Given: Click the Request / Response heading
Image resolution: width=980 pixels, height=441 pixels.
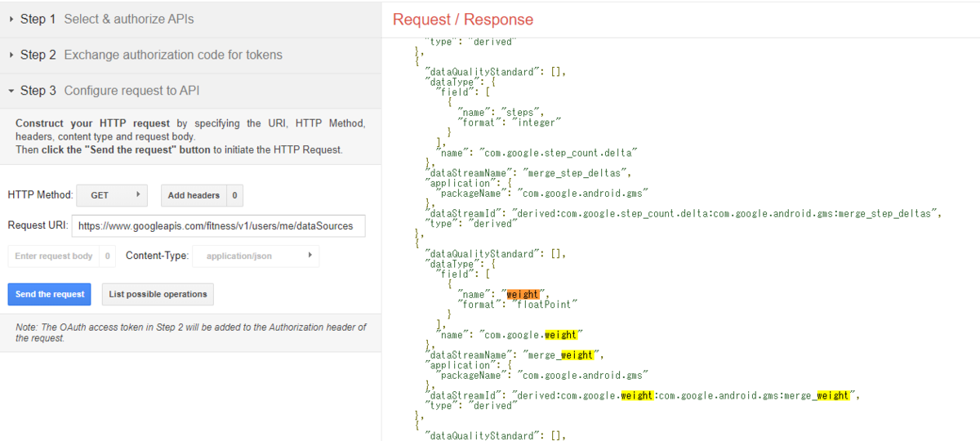Looking at the screenshot, I should pyautogui.click(x=463, y=20).
